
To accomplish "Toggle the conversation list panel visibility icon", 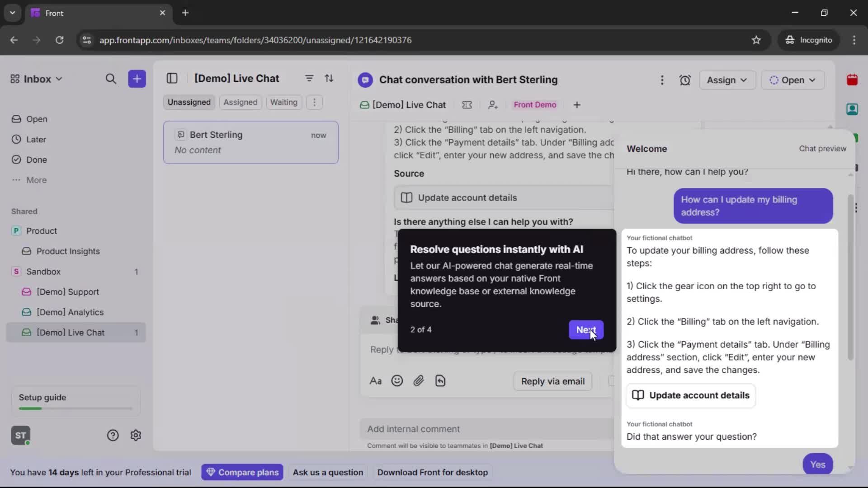I will tap(172, 79).
